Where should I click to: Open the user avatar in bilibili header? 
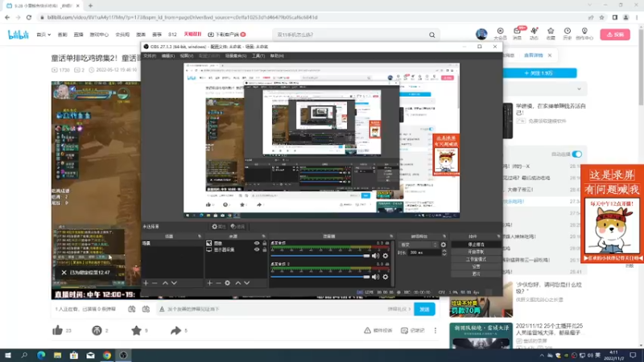[x=481, y=35]
